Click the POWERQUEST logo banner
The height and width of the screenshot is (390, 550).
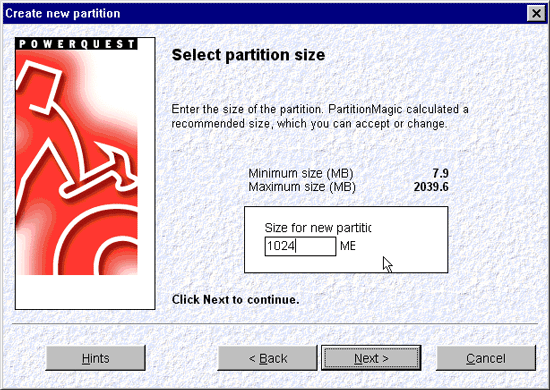76,44
